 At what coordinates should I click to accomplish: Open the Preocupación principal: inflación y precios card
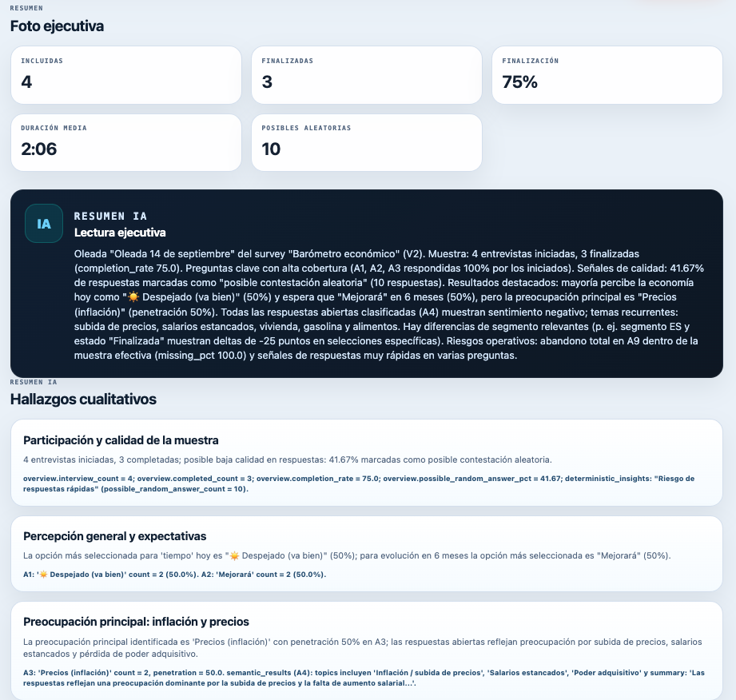pyautogui.click(x=367, y=650)
